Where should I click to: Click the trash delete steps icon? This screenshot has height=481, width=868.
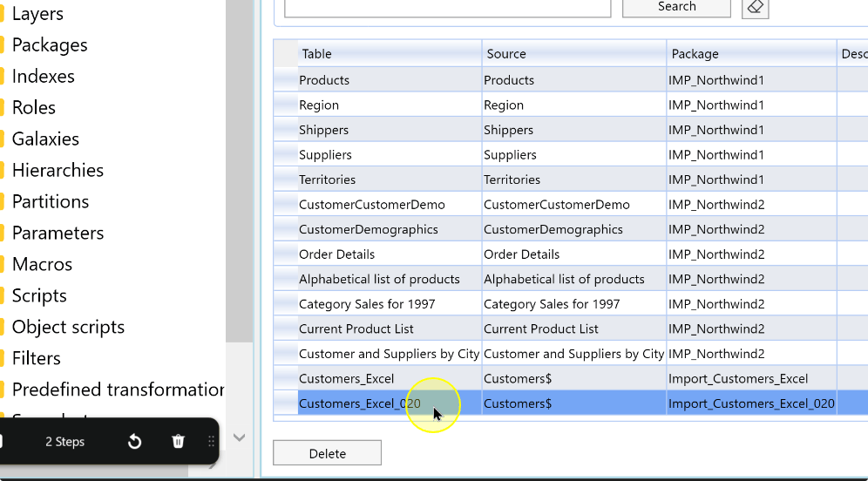178,442
